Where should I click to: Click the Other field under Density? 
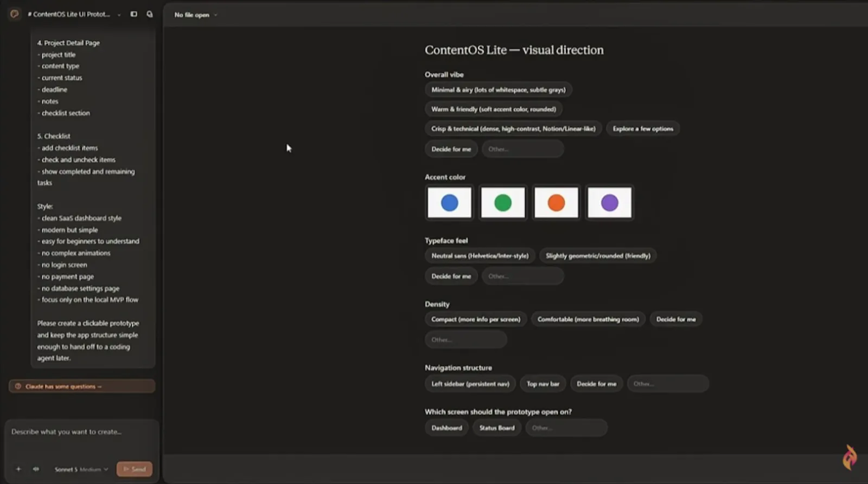pos(466,340)
